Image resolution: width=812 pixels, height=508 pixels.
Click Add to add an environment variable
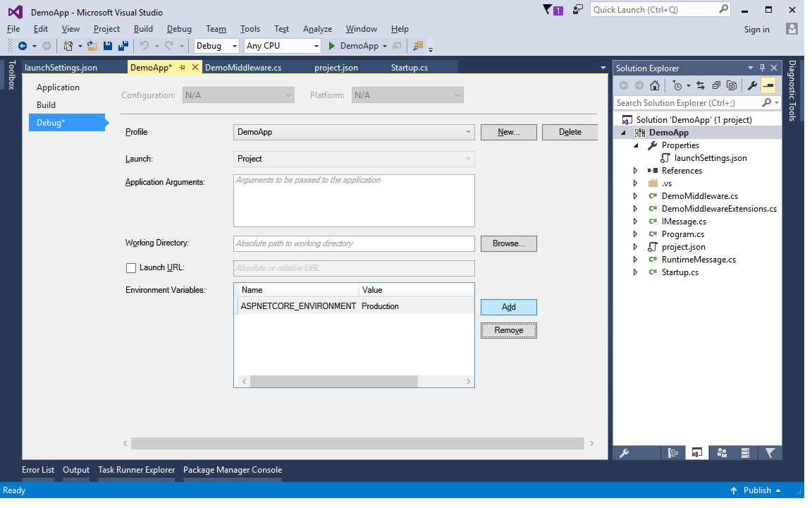(508, 308)
